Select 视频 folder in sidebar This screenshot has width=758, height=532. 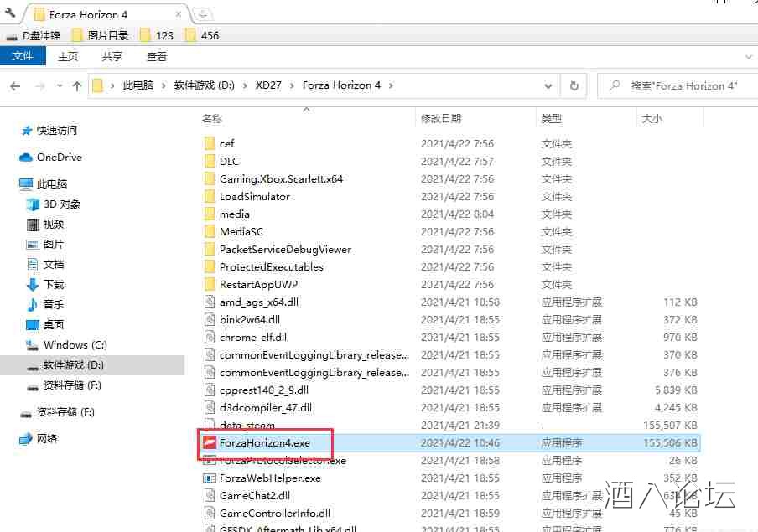pyautogui.click(x=45, y=225)
